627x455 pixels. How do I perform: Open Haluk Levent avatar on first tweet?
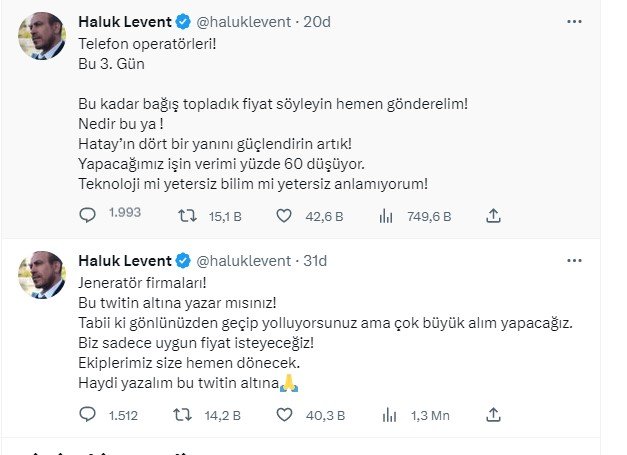point(43,38)
